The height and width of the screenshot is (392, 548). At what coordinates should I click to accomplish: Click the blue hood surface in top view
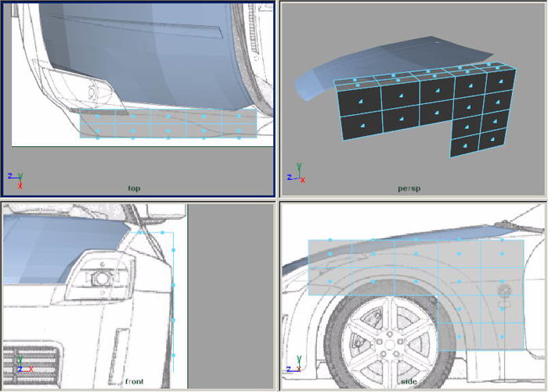tap(157, 55)
